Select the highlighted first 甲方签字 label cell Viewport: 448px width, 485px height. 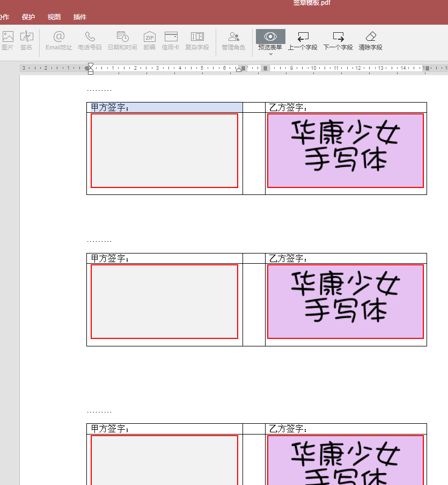tap(165, 107)
